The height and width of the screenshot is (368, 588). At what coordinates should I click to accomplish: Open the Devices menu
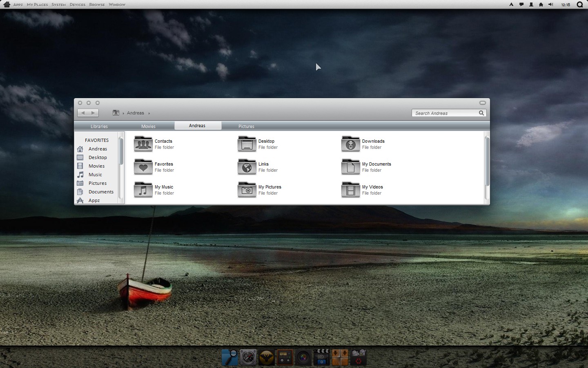[78, 4]
